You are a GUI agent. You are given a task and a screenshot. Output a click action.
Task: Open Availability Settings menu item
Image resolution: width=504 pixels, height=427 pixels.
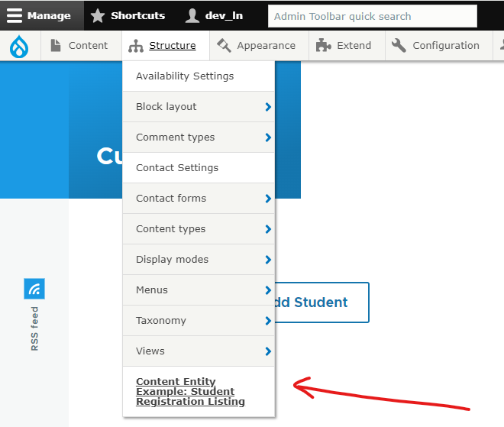click(x=199, y=76)
